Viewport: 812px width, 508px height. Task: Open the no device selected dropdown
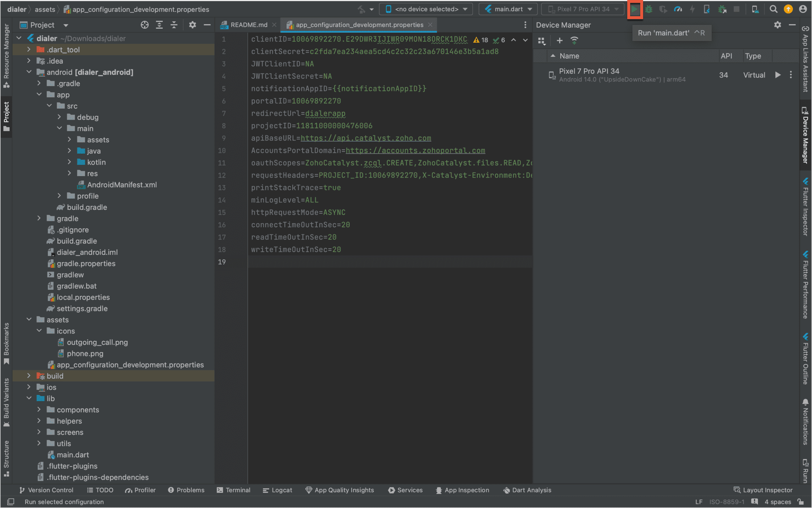(426, 9)
